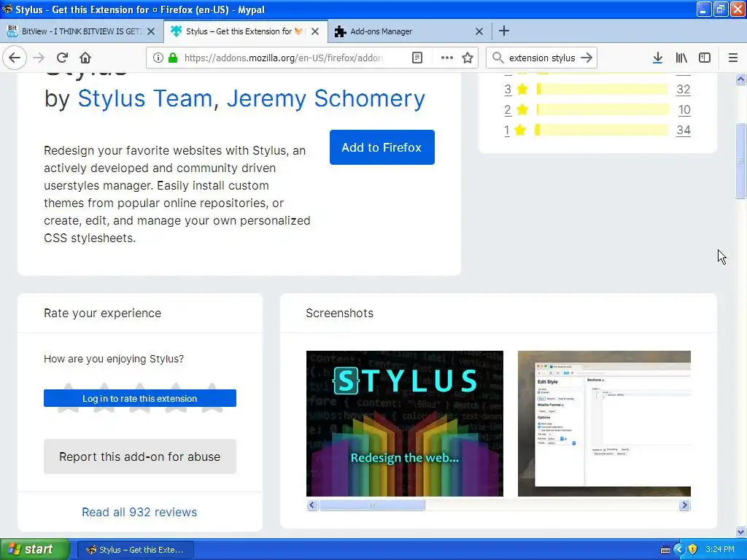Bookmark this page with star icon
Viewport: 747px width, 560px height.
coord(468,58)
